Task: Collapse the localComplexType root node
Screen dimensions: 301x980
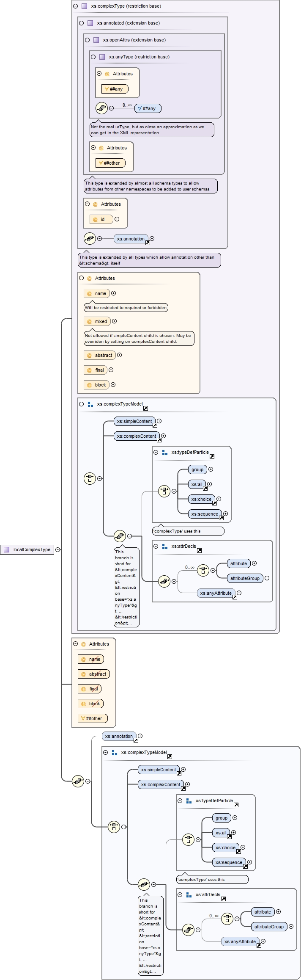Action: coord(58,549)
